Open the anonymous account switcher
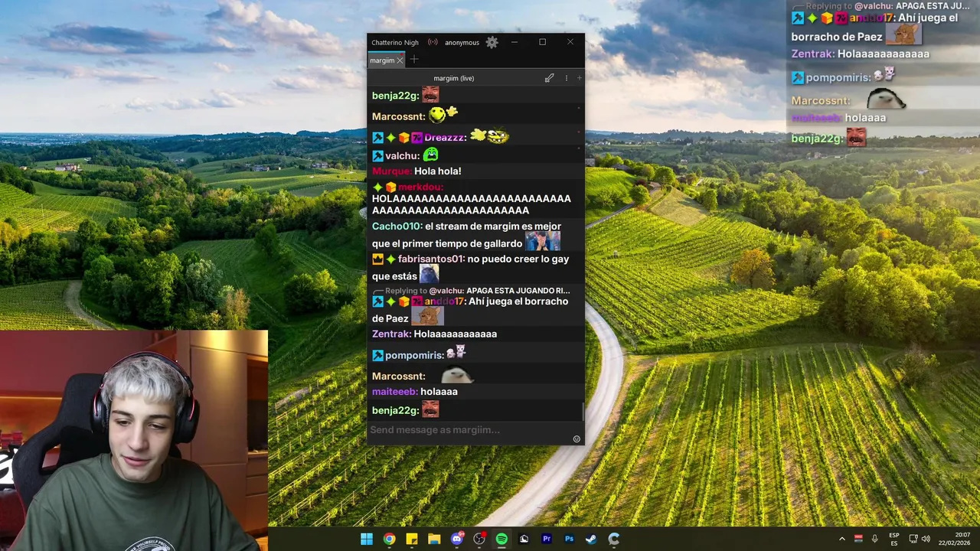Image resolution: width=980 pixels, height=551 pixels. [x=462, y=43]
